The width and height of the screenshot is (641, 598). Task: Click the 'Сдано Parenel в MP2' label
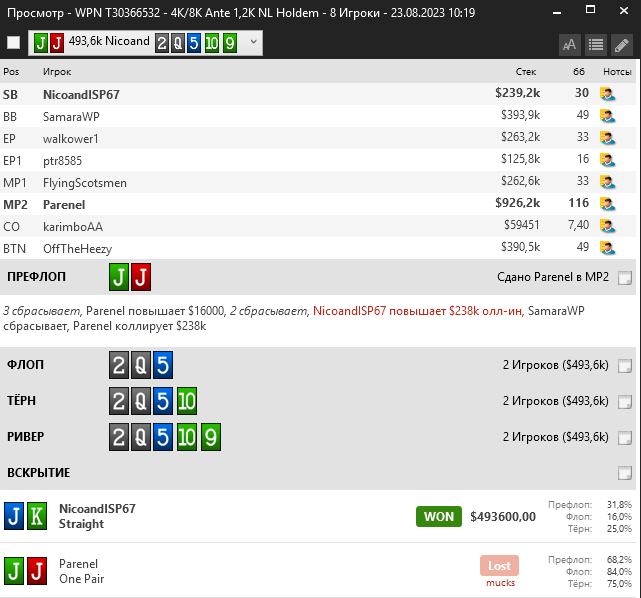[553, 277]
